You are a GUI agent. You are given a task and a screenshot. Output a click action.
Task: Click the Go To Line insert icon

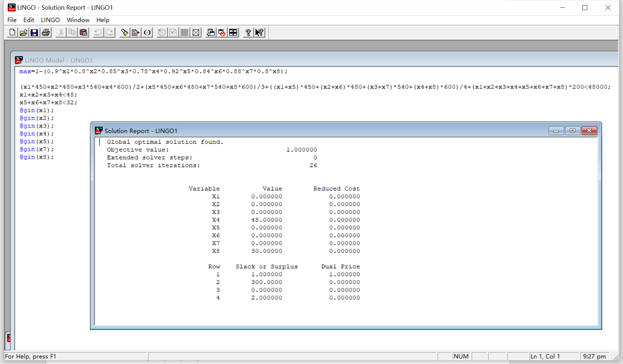136,32
